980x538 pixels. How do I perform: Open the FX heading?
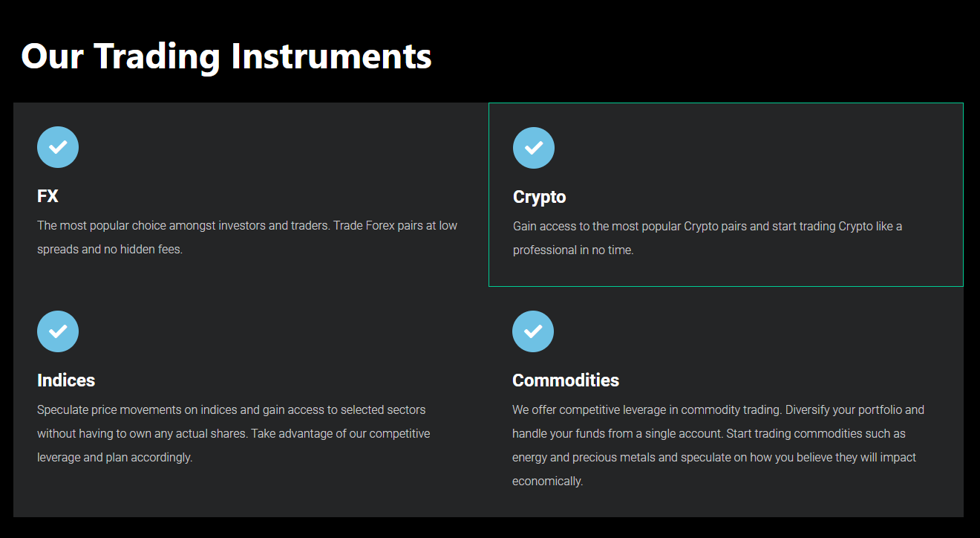(48, 196)
